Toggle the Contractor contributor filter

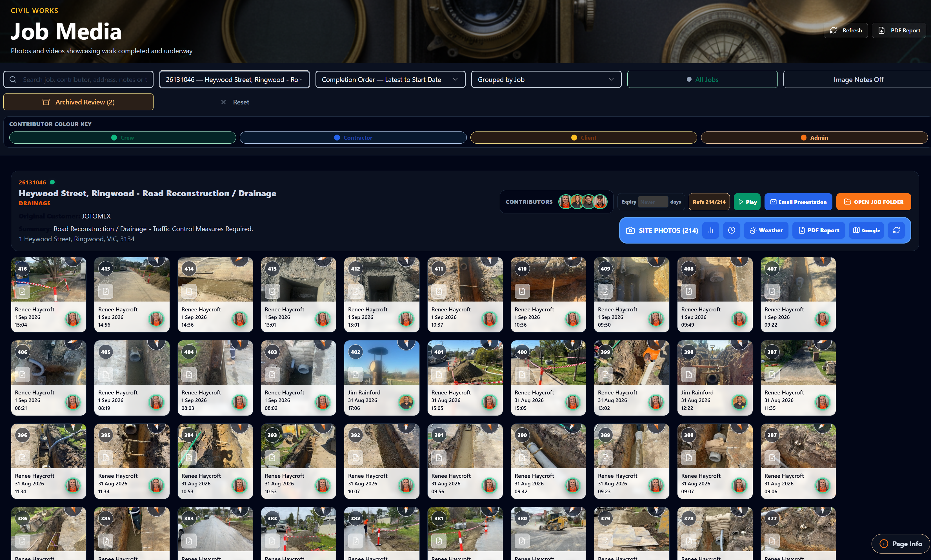click(353, 137)
